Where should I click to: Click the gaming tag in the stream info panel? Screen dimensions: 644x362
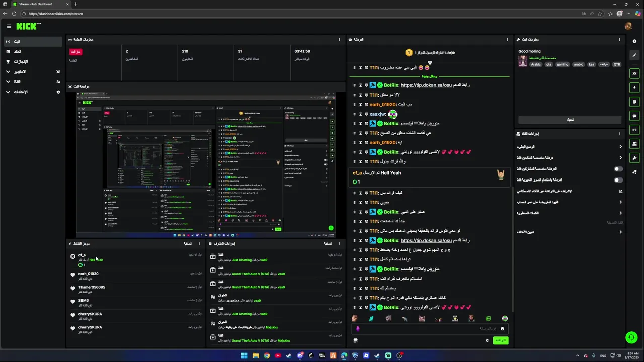click(562, 64)
